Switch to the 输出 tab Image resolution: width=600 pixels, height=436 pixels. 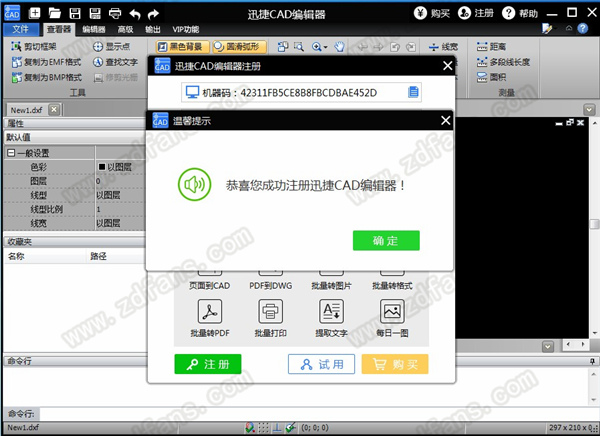153,29
